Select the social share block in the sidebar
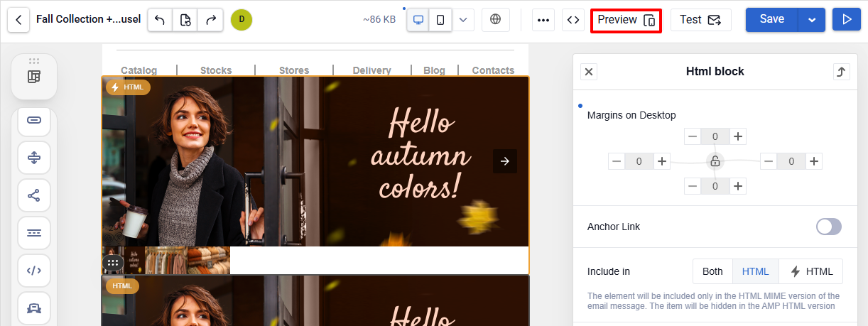 coord(34,195)
